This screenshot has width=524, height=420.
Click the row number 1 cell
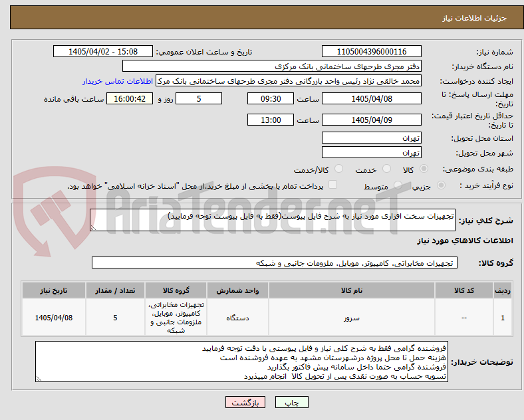click(x=503, y=318)
